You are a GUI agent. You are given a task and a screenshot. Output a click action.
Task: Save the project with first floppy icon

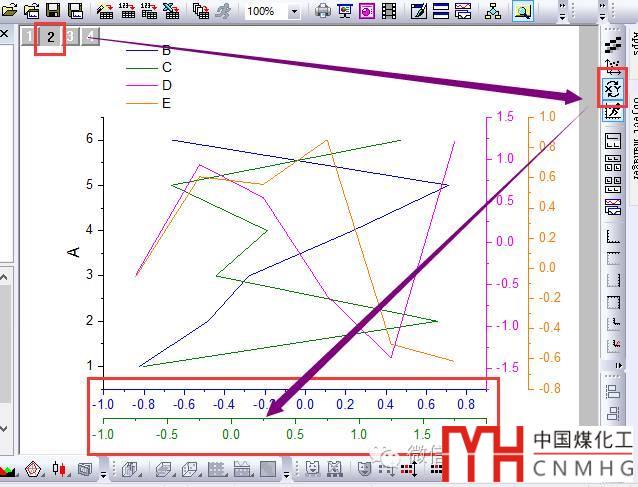click(53, 10)
